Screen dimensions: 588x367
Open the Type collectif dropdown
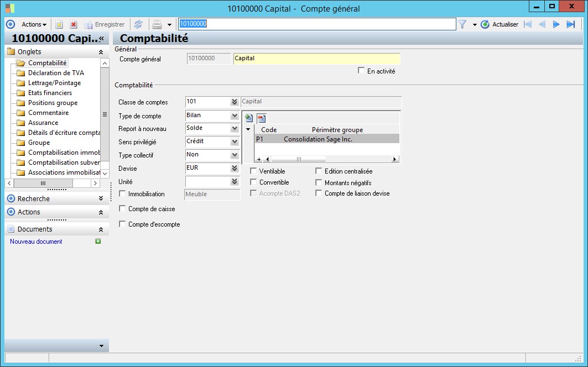coord(235,154)
